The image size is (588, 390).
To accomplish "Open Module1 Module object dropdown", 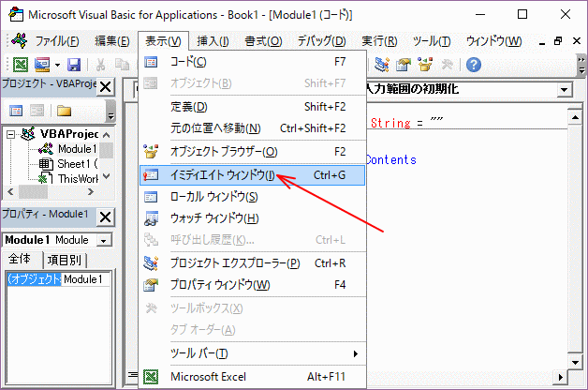I will (x=104, y=240).
